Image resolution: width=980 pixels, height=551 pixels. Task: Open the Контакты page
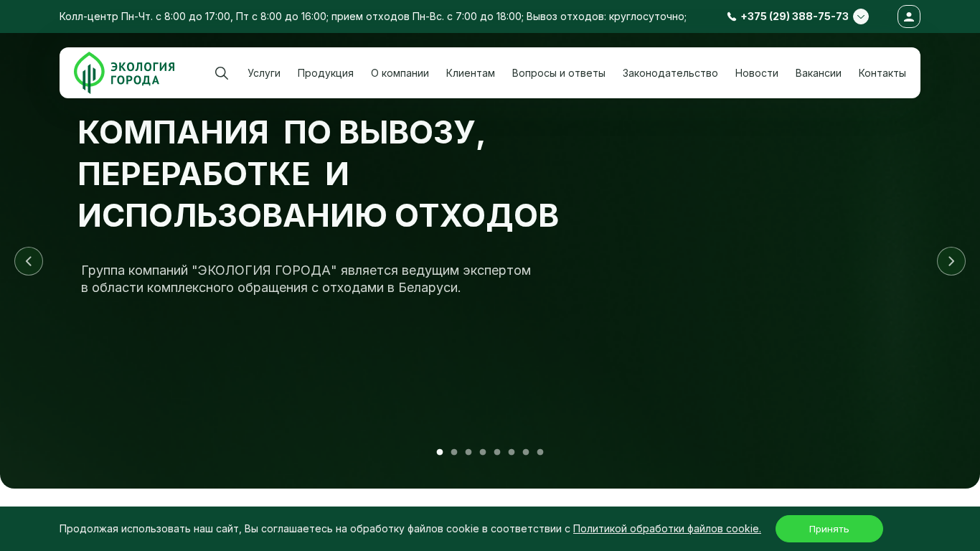(882, 73)
